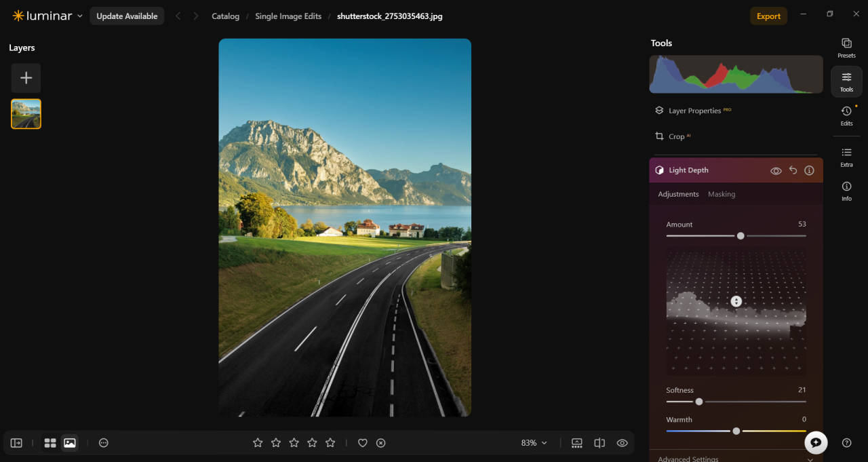
Task: Click the Softness value 21
Action: point(802,390)
